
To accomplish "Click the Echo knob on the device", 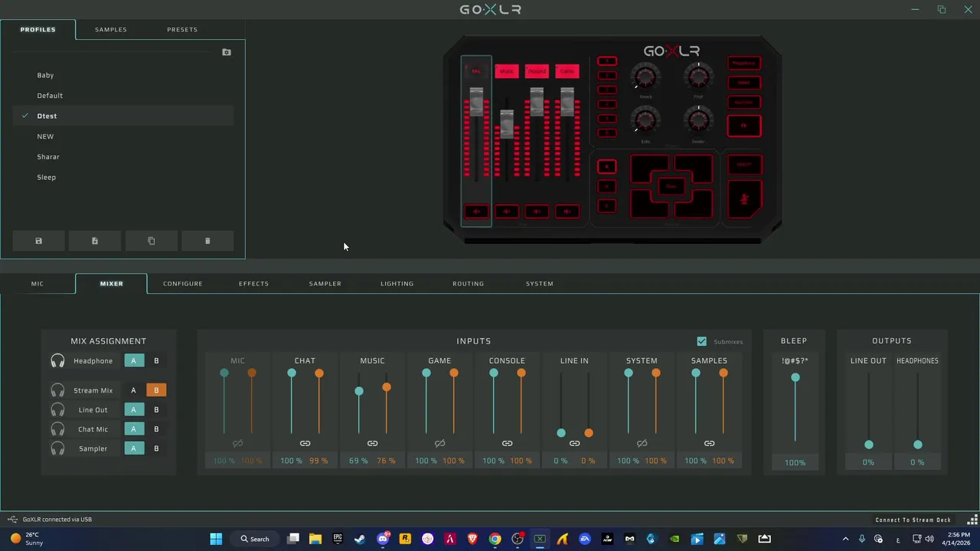I will 645,120.
